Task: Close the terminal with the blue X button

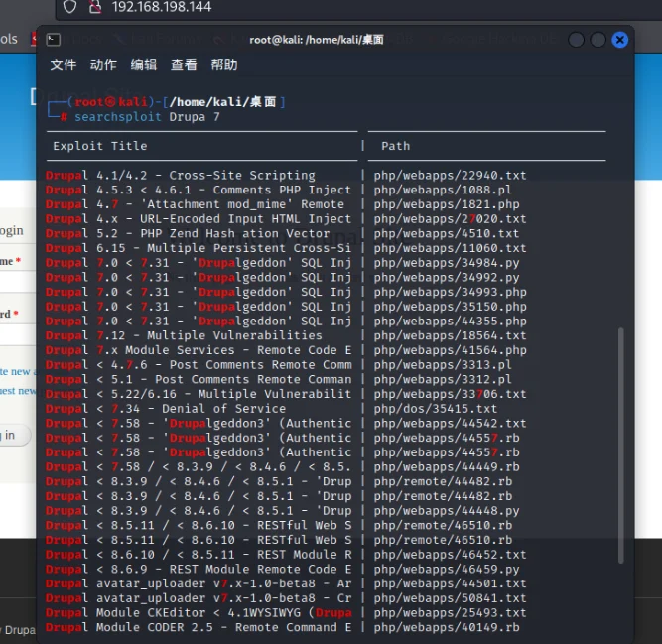Action: 619,40
